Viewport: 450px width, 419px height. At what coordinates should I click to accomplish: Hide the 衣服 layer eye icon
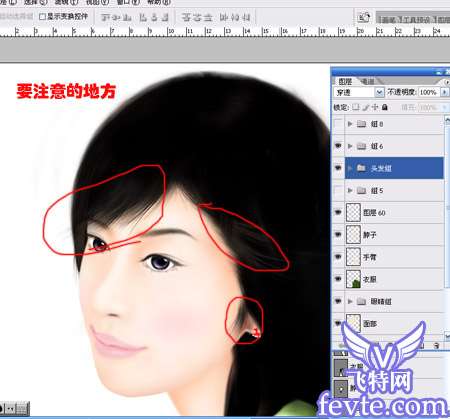pyautogui.click(x=338, y=279)
